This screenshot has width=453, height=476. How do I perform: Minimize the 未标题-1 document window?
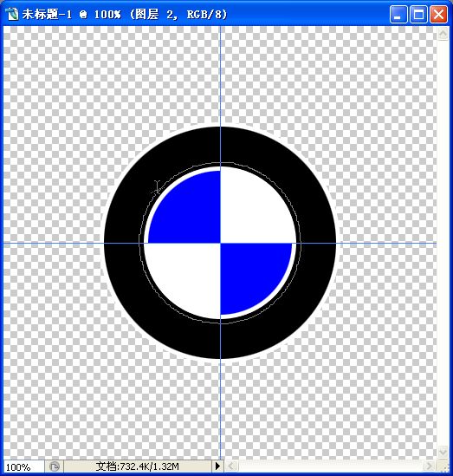[x=398, y=14]
